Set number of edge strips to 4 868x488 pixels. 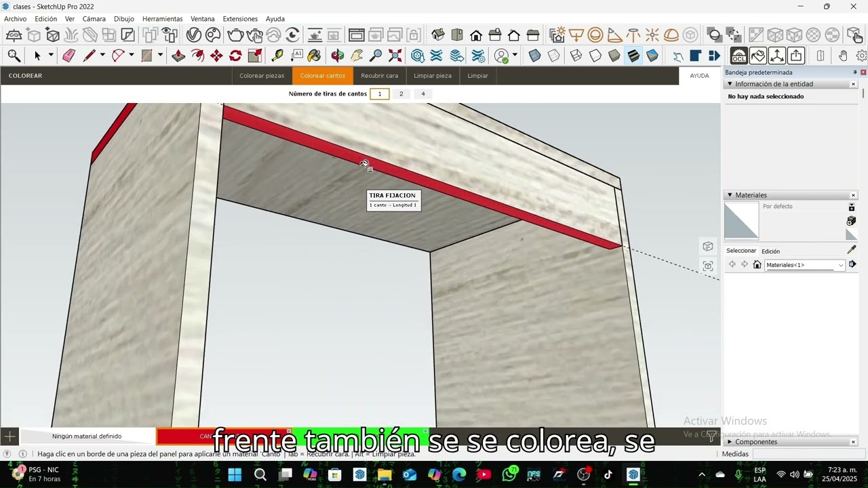pos(423,94)
